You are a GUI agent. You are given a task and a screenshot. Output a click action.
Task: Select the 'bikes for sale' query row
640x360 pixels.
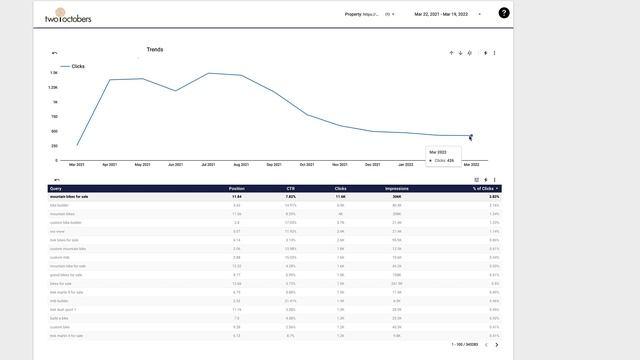tap(275, 284)
